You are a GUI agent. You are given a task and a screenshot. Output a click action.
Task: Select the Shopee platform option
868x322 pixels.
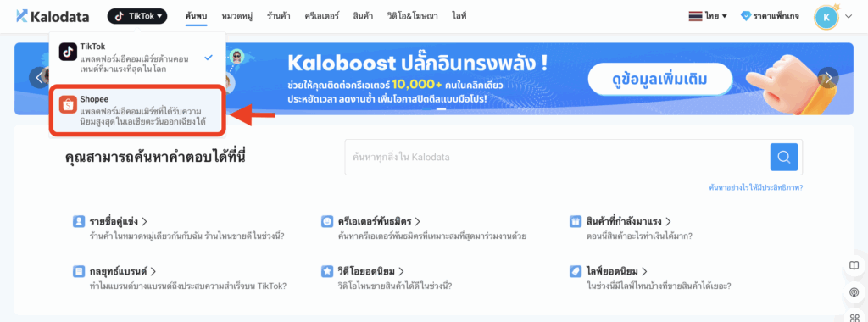(x=137, y=110)
